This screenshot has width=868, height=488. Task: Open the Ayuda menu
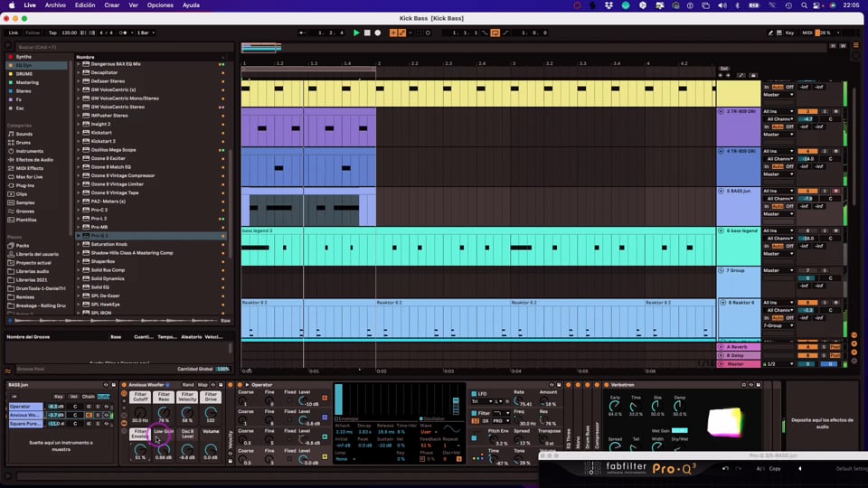point(191,5)
